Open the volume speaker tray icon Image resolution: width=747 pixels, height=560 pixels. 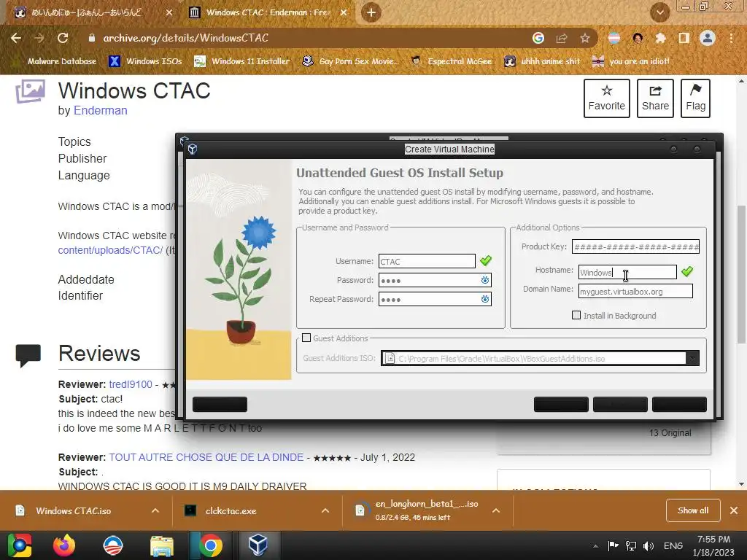[x=649, y=546]
